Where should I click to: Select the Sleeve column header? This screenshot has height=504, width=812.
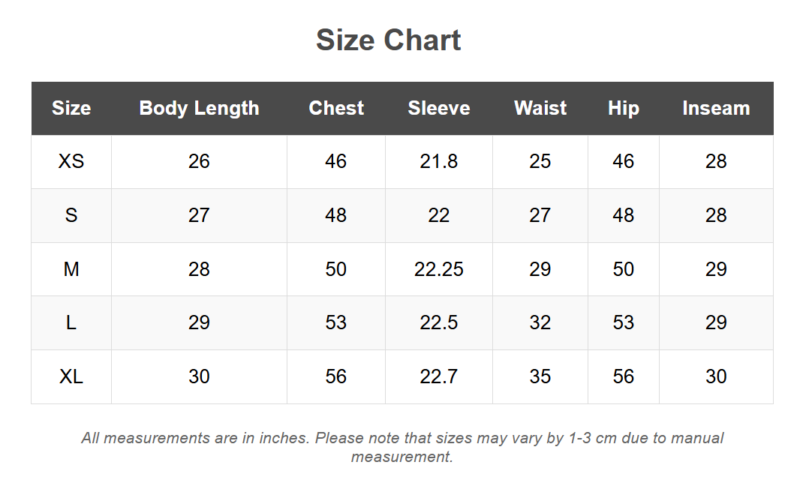(439, 108)
